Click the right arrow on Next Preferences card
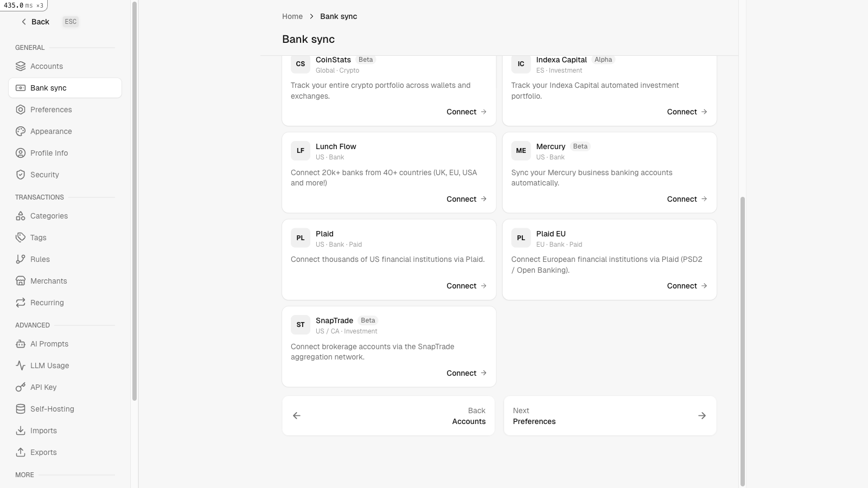 click(702, 416)
